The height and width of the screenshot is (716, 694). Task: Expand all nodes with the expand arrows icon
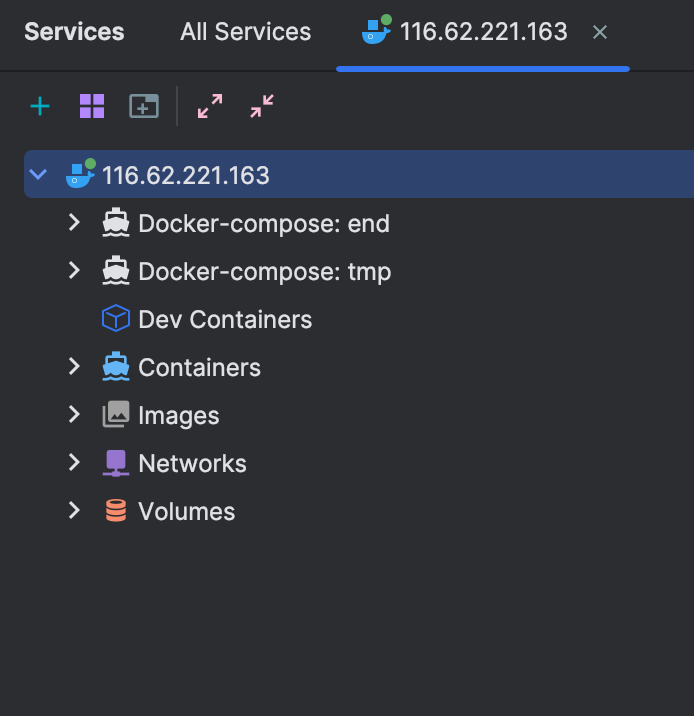click(210, 106)
